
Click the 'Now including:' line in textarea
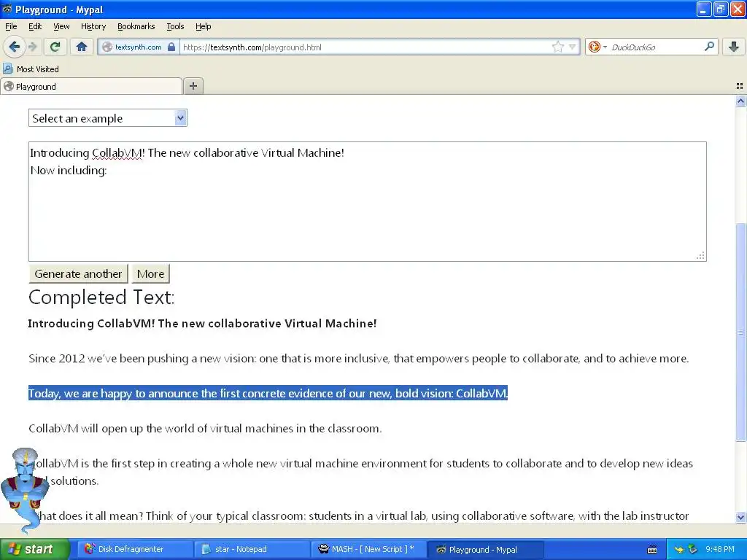pyautogui.click(x=69, y=171)
